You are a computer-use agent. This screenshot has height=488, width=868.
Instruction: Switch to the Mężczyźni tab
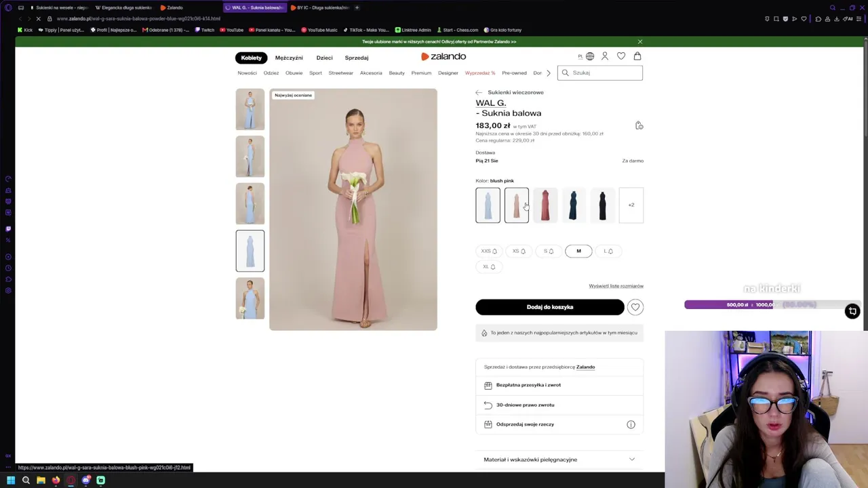tap(289, 58)
